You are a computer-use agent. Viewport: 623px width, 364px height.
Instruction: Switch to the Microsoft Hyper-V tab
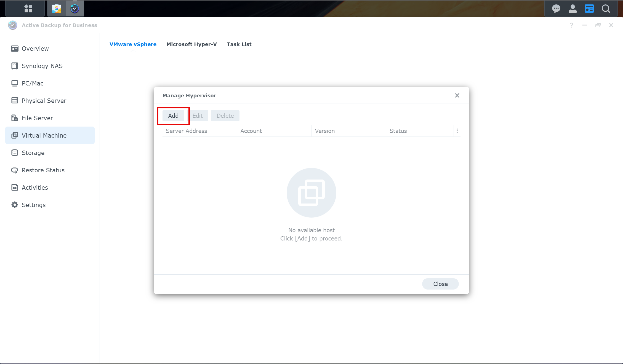click(x=191, y=44)
